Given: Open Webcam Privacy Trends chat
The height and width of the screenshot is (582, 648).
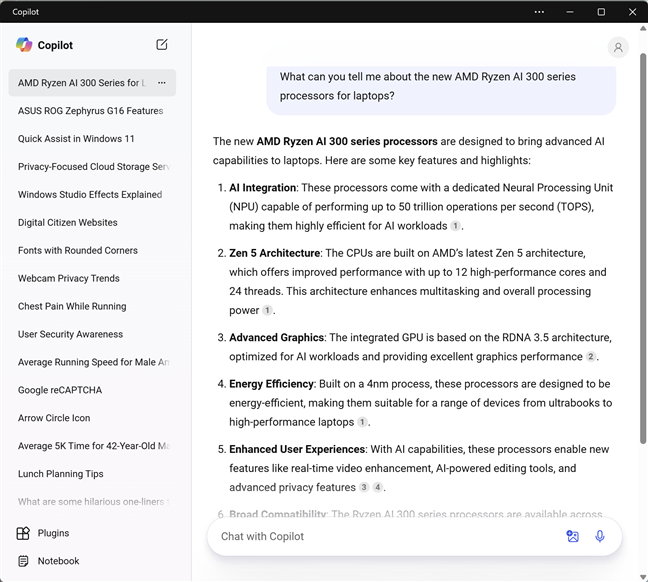Looking at the screenshot, I should tap(92, 278).
